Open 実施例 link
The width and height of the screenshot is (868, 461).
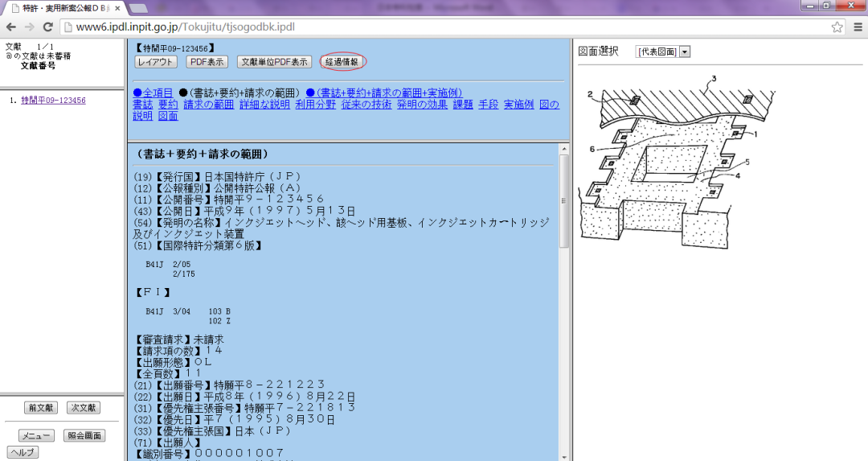(x=518, y=104)
